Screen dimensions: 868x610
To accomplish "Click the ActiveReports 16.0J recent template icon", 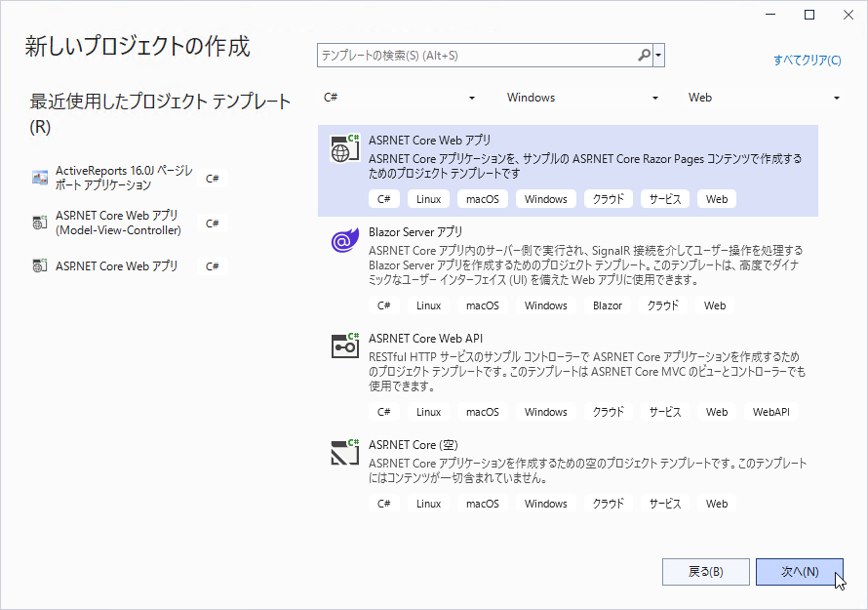I will (x=39, y=178).
